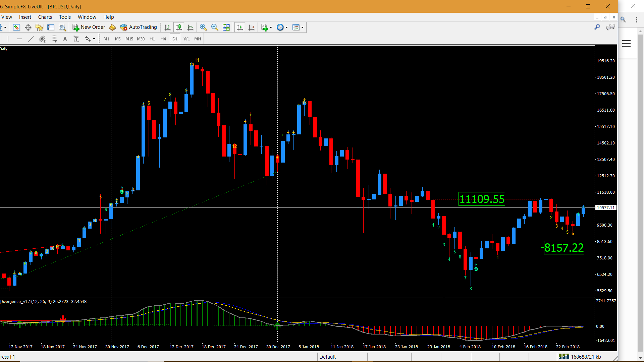The height and width of the screenshot is (362, 644).
Task: Expand the indicators list dropdown
Action: pyautogui.click(x=271, y=27)
